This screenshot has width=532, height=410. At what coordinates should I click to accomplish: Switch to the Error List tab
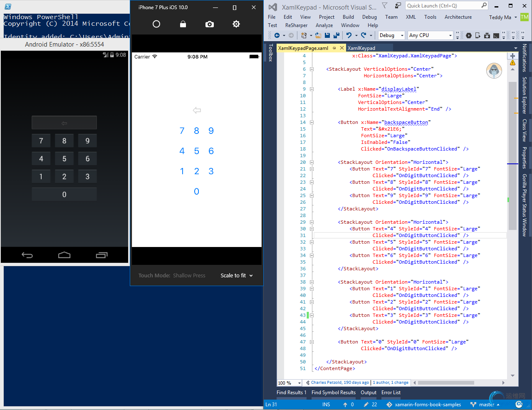(391, 392)
